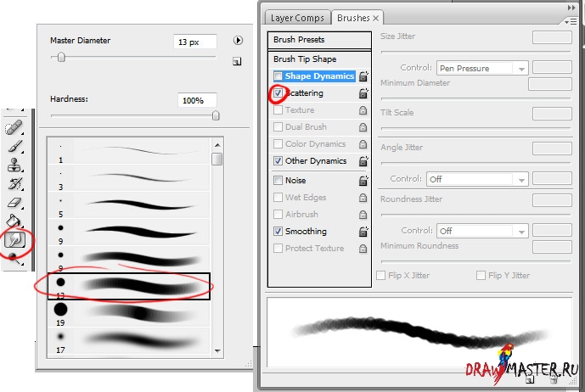Select the Paint Bucket tool
This screenshot has height=392, width=585.
(14, 221)
